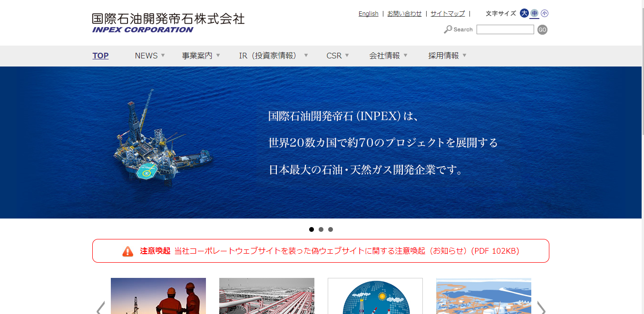This screenshot has width=644, height=314.
Task: Open the サイトマップ link
Action: [x=448, y=14]
